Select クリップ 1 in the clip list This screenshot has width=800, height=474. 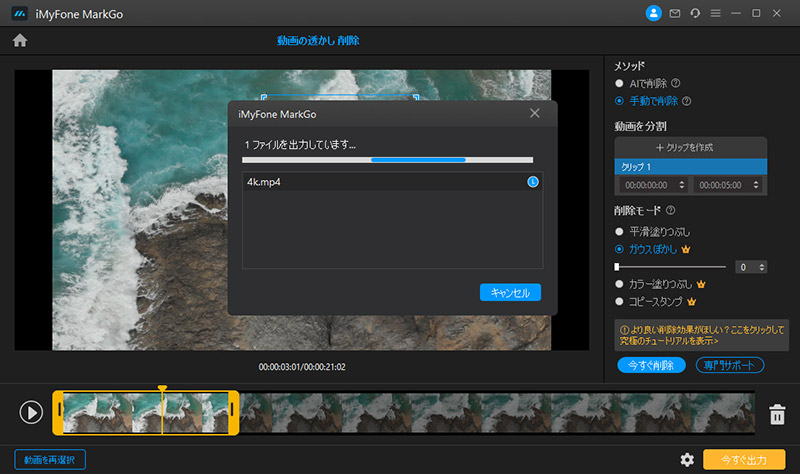pyautogui.click(x=690, y=166)
